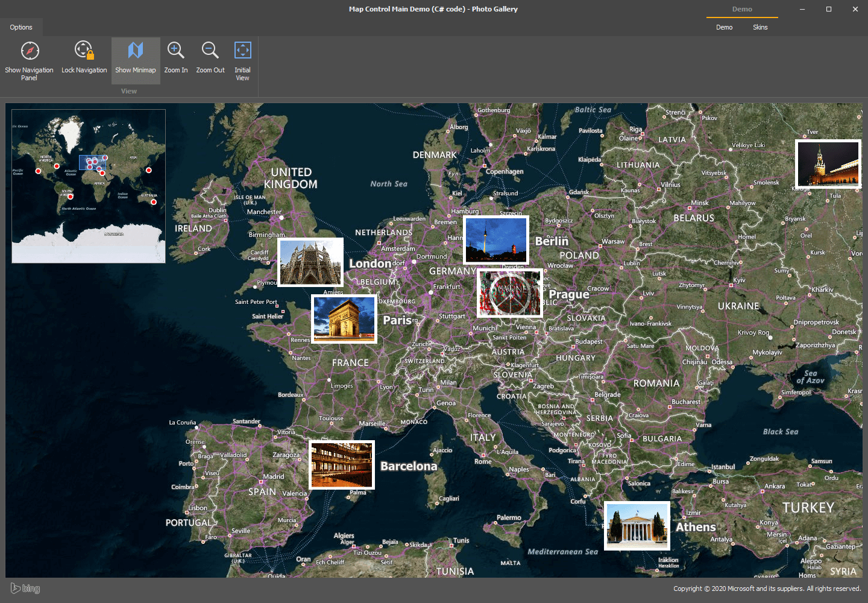Click the red marker near Egypt on the minimap

(x=102, y=172)
